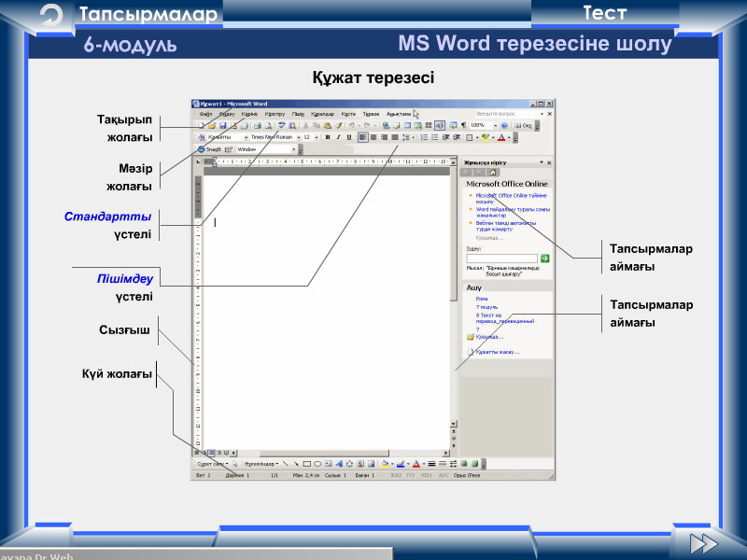
Task: Click the Fill Color bucket in drawing toolbar
Action: [x=385, y=464]
